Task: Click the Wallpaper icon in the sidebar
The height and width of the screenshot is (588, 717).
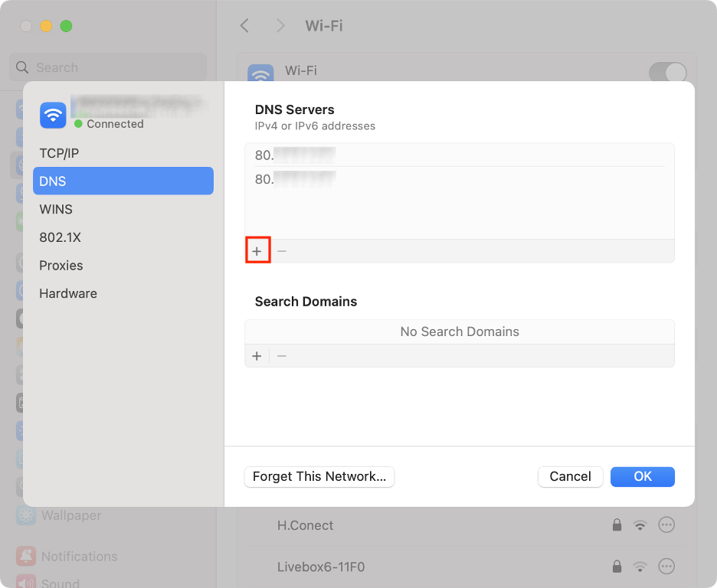Action: click(x=26, y=515)
